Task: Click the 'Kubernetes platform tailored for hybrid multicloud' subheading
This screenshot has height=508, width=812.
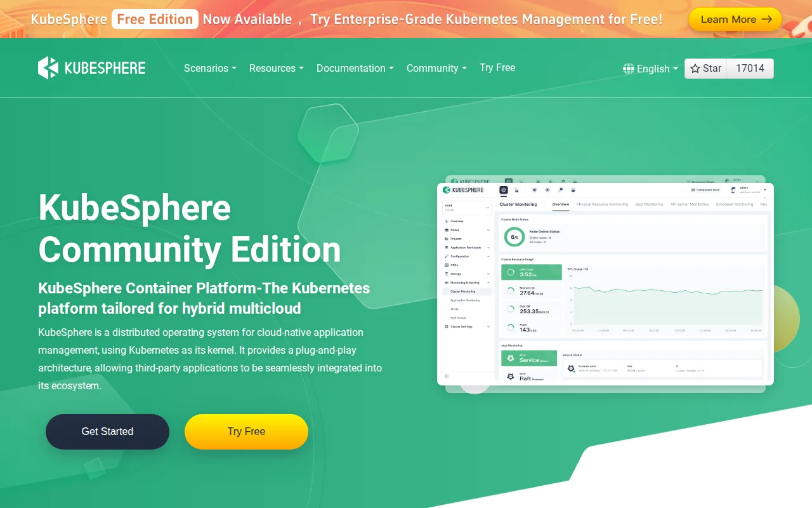Action: click(204, 298)
